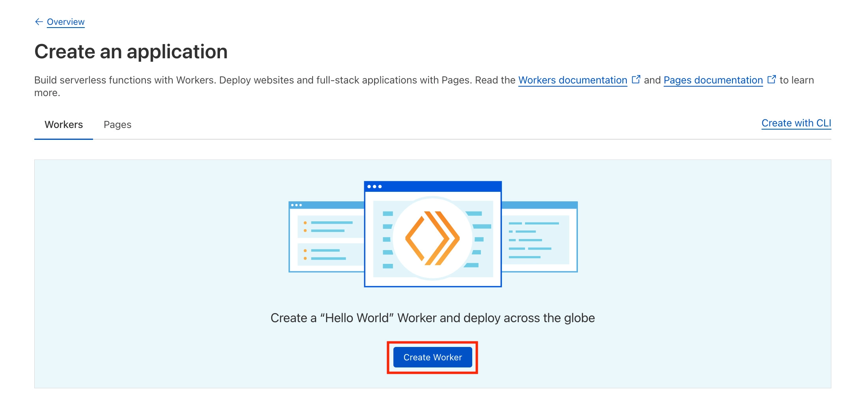The height and width of the screenshot is (408, 868).
Task: Go back via the Overview link
Action: 65,22
